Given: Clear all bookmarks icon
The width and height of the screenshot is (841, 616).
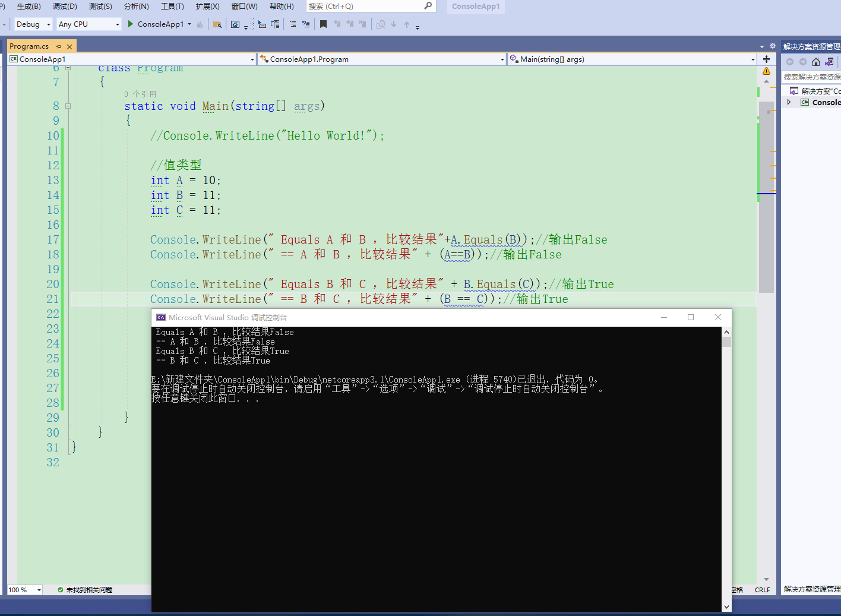Looking at the screenshot, I should point(363,24).
